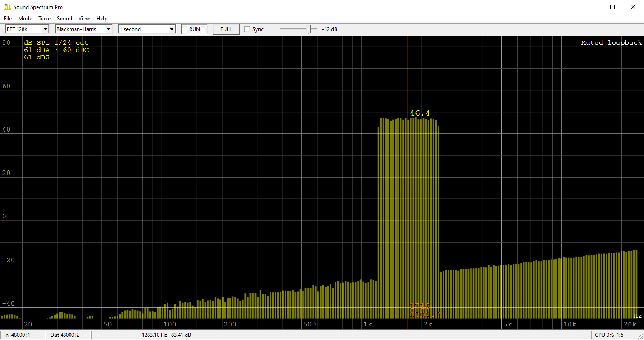Toggle the 61 dBA level readout
The image size is (644, 340).
[35, 50]
